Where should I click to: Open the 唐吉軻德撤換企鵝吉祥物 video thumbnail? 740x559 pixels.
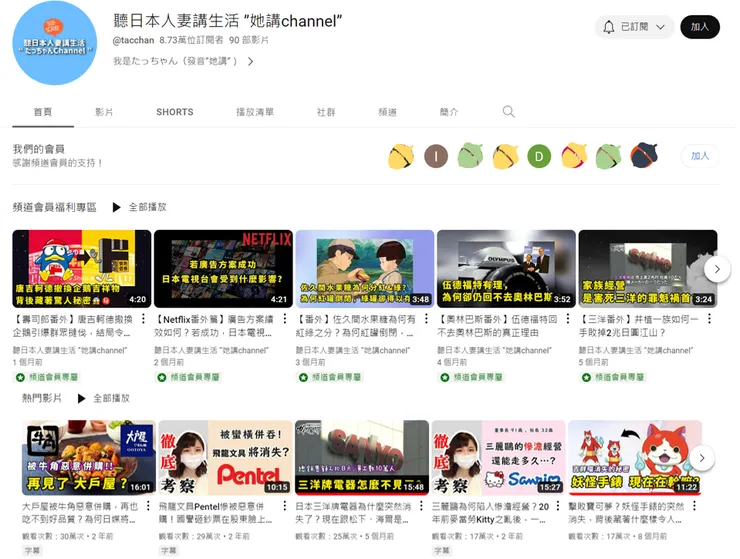pyautogui.click(x=82, y=269)
